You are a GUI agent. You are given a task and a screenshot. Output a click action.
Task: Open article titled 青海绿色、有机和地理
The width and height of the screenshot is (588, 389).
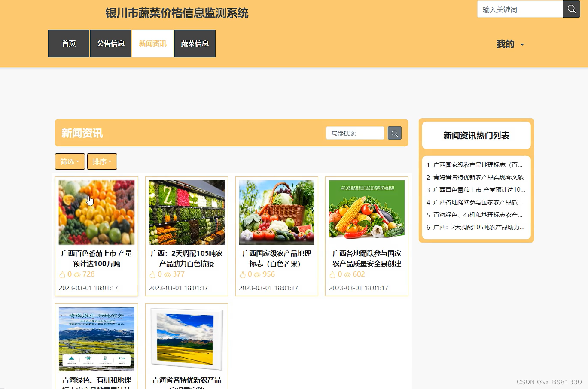[x=97, y=380]
